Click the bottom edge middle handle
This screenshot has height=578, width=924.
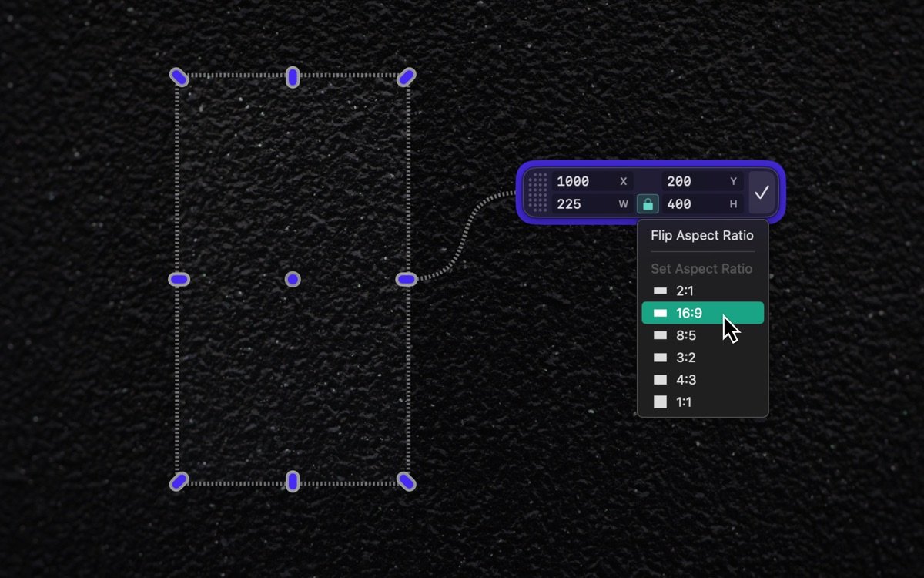coord(293,482)
